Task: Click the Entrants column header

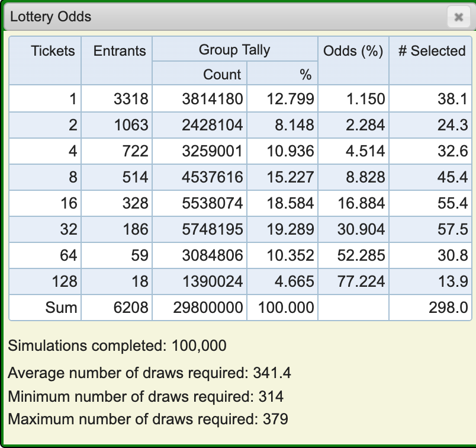Action: (x=120, y=51)
